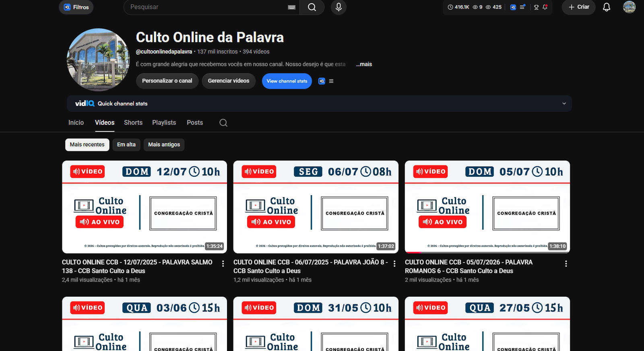Open the on-screen keyboard icon in search

[x=292, y=7]
